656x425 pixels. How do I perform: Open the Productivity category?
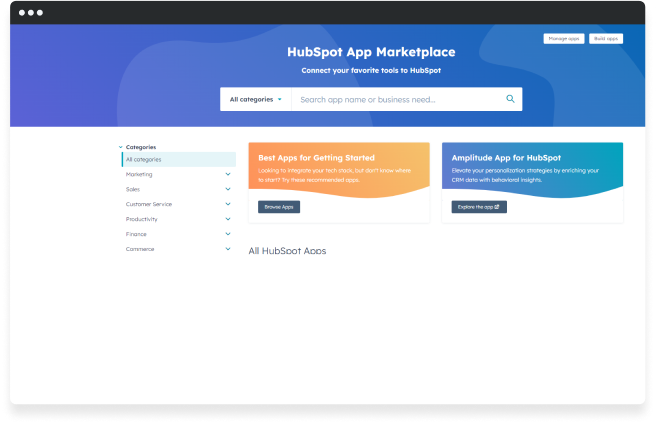(x=141, y=219)
